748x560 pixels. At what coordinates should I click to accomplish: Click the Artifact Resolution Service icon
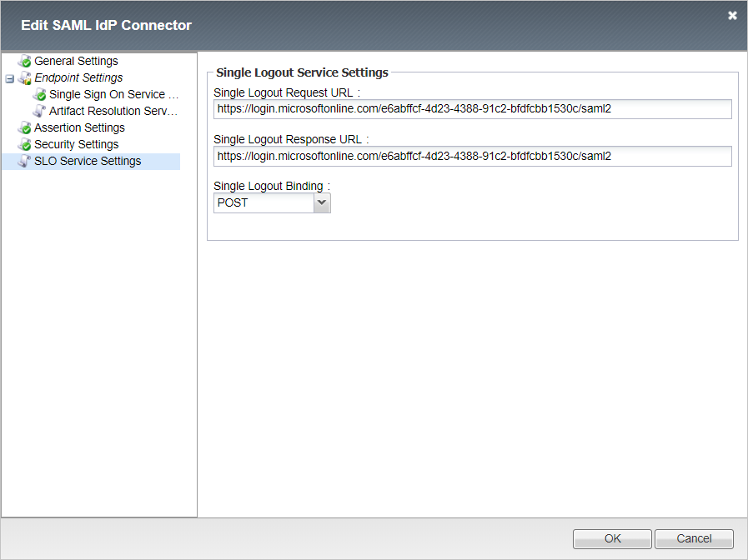pyautogui.click(x=39, y=111)
